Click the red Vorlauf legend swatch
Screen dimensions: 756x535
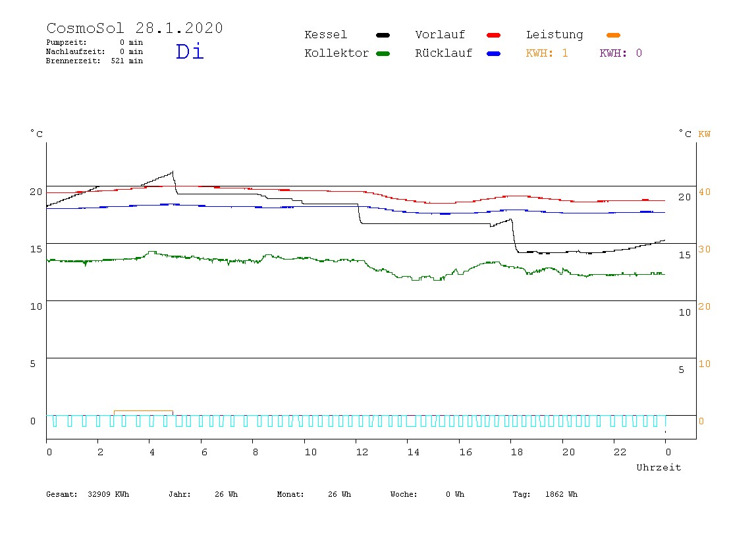[493, 35]
